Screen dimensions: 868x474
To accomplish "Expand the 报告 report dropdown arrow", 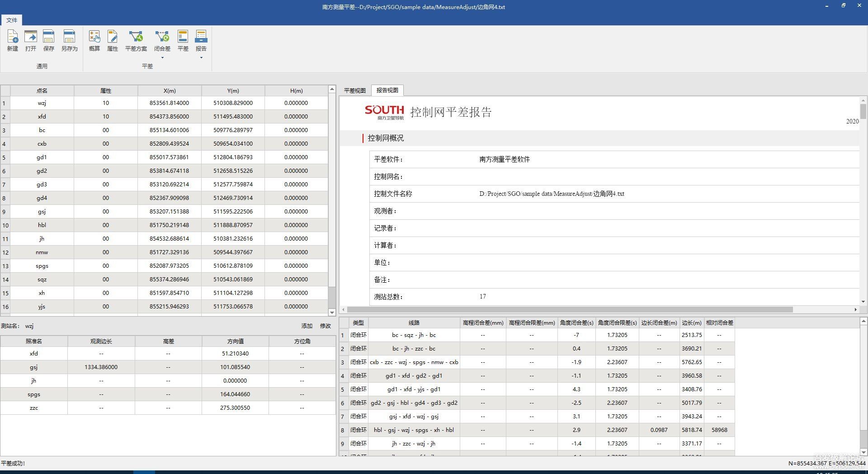I will pos(201,57).
